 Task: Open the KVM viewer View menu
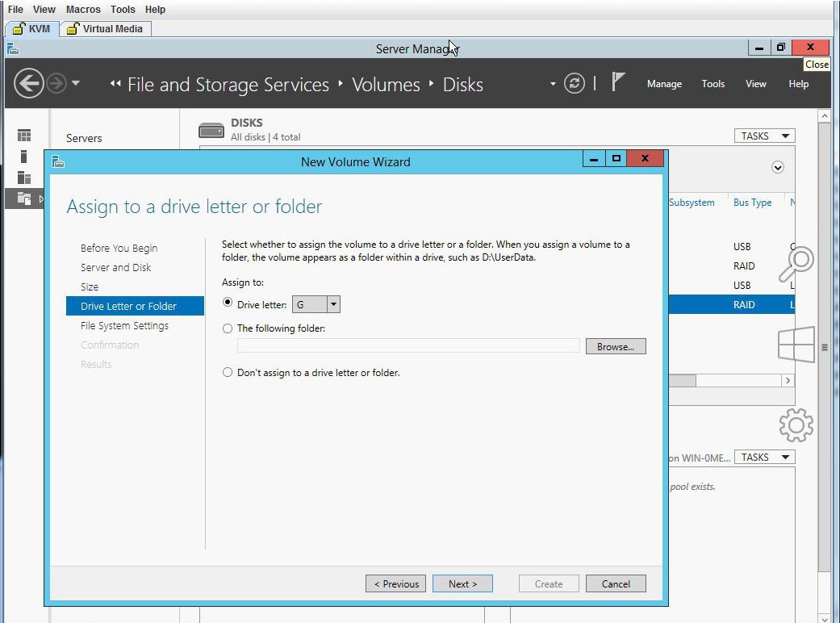(44, 9)
